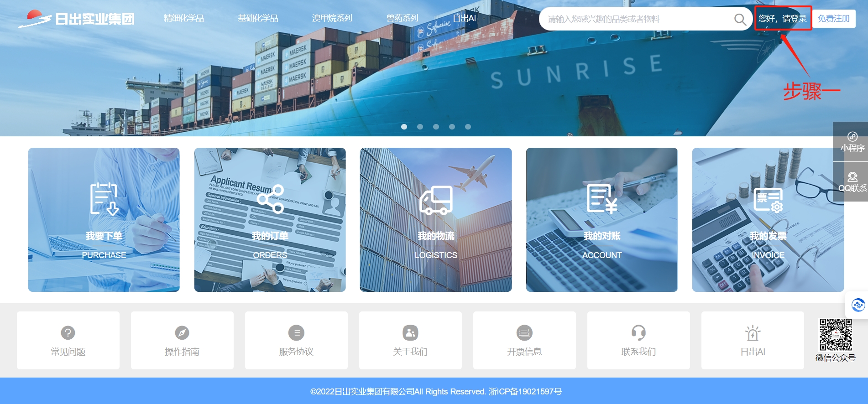Click the QQ联系 contact icon
This screenshot has width=868, height=404.
852,176
